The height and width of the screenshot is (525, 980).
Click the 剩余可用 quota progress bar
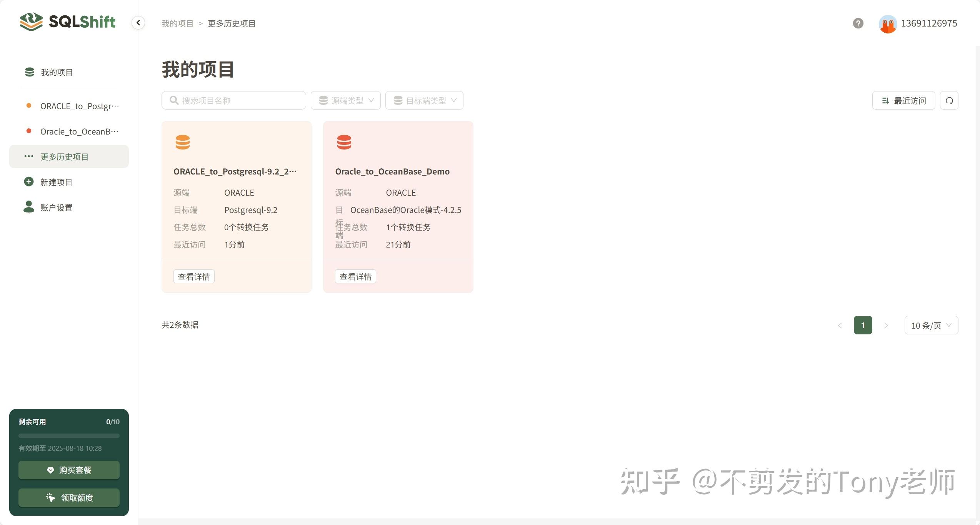coord(68,436)
